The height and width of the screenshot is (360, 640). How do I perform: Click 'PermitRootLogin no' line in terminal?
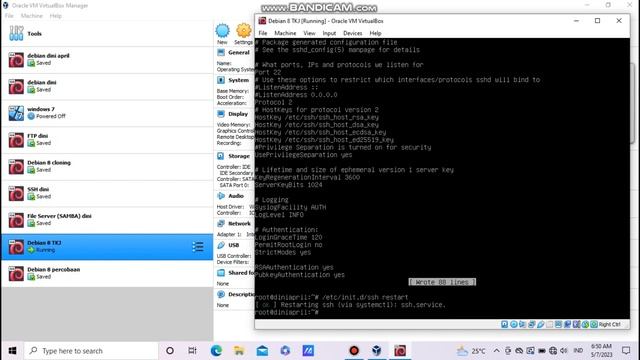click(289, 245)
